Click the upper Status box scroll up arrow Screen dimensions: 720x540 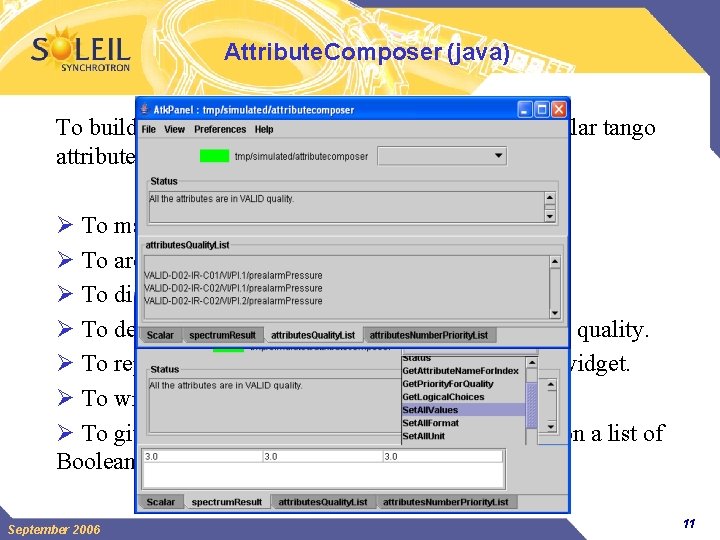pyautogui.click(x=550, y=198)
